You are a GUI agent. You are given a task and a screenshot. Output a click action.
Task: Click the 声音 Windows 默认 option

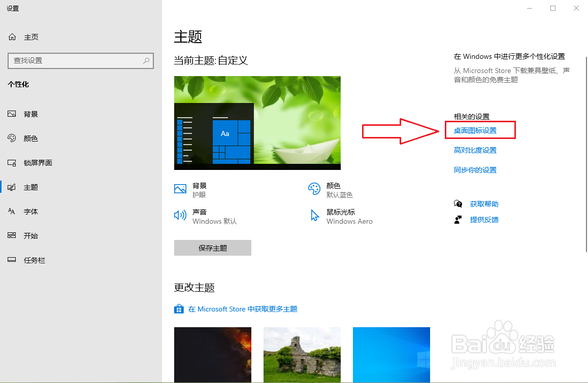(206, 216)
